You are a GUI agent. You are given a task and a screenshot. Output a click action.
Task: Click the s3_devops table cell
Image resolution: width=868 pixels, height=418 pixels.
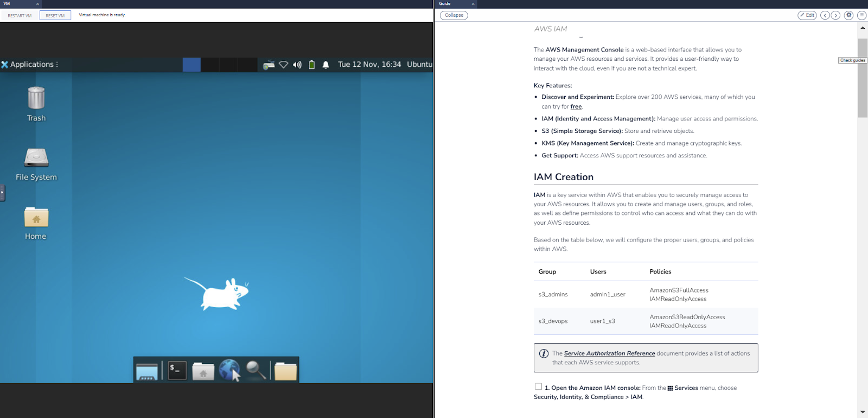pyautogui.click(x=553, y=321)
